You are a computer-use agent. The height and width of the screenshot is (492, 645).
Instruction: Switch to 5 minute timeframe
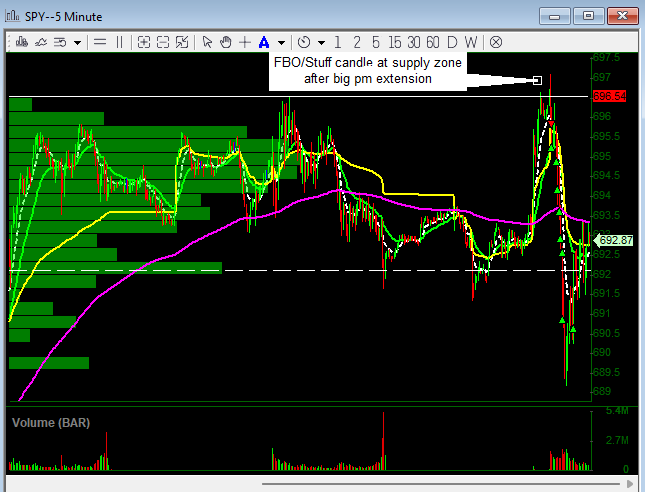pos(376,42)
